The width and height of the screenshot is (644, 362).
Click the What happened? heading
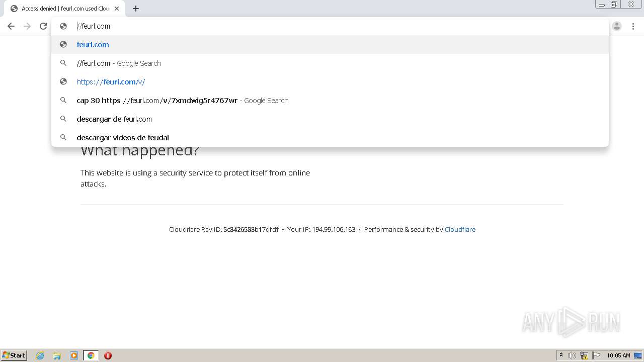(140, 150)
